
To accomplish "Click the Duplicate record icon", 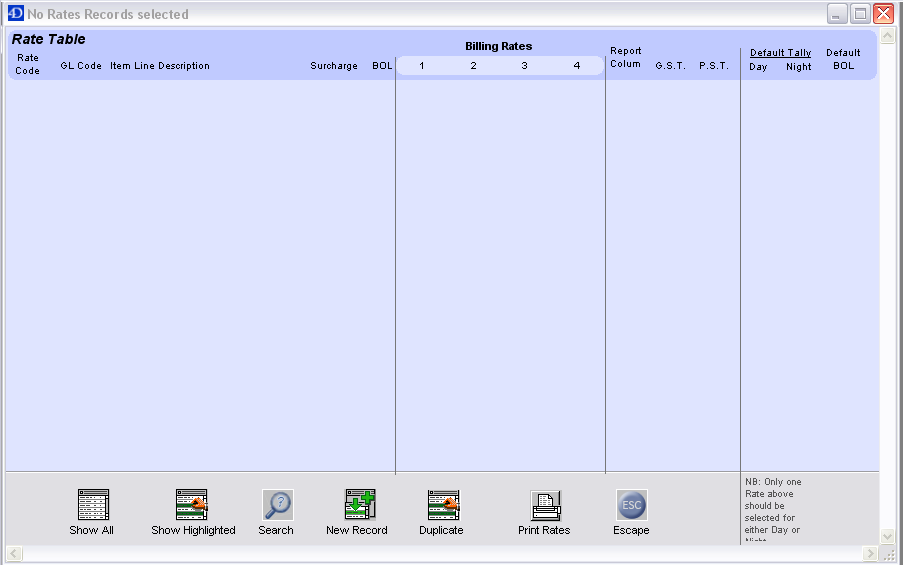I will tap(442, 505).
